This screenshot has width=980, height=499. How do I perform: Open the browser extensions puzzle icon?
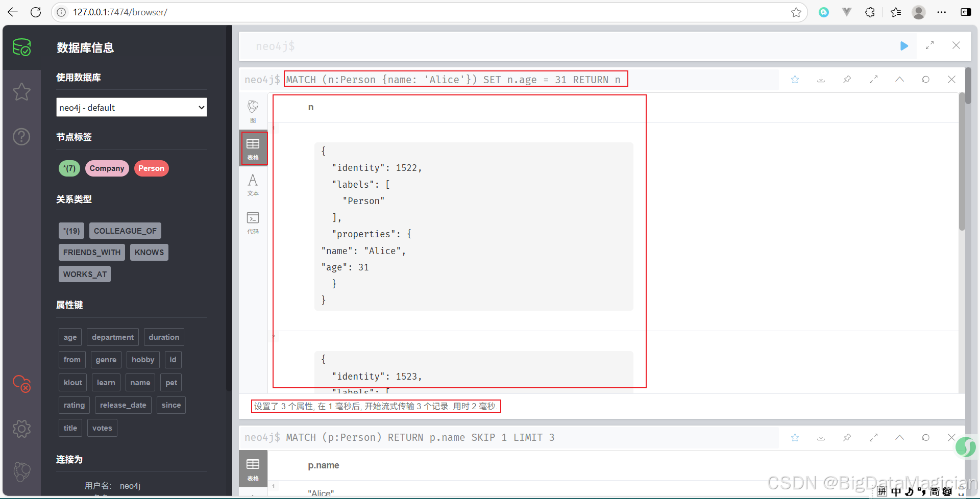[870, 12]
